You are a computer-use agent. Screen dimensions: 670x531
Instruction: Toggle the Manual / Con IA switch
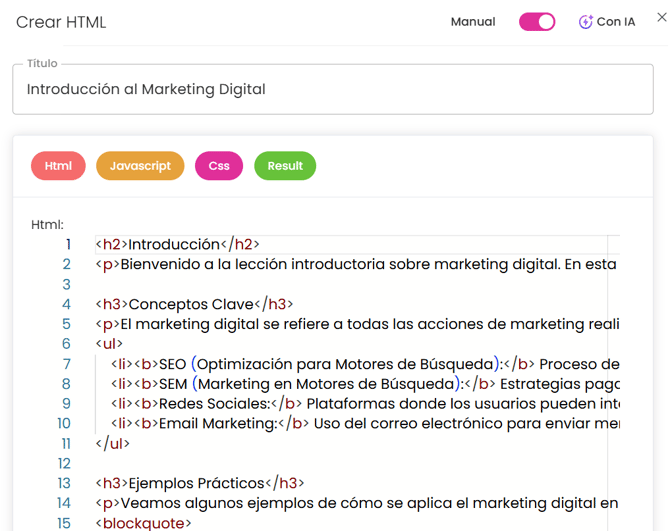[x=537, y=22]
